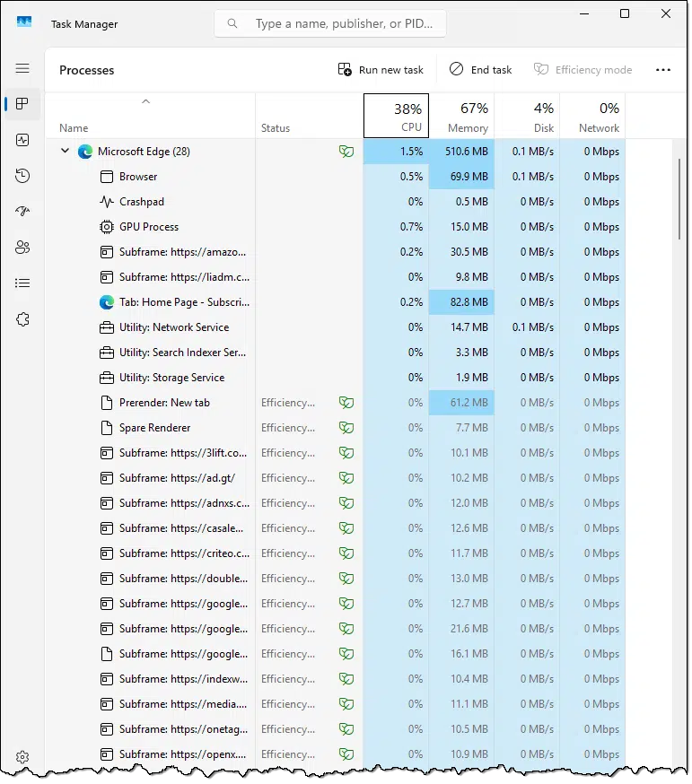
Task: Open the more options ellipsis menu
Action: click(663, 70)
